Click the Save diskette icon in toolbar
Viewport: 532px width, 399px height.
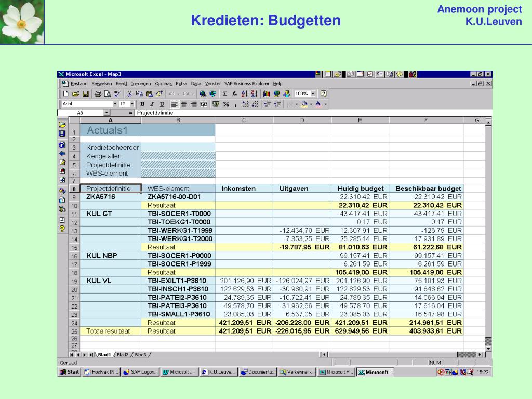click(86, 94)
